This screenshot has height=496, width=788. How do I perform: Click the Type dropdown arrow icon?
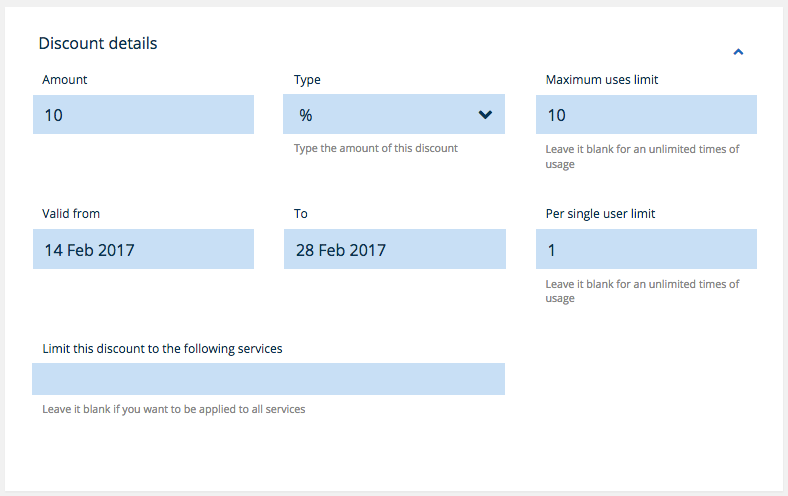click(485, 115)
